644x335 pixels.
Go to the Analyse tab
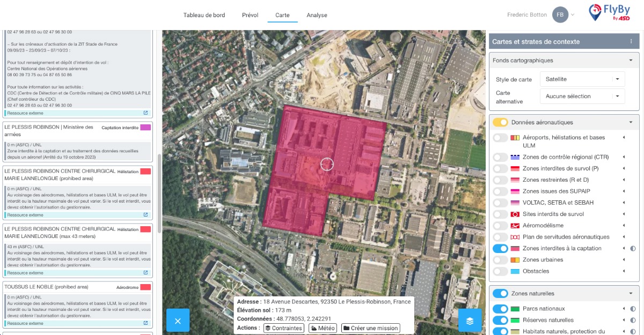click(317, 15)
